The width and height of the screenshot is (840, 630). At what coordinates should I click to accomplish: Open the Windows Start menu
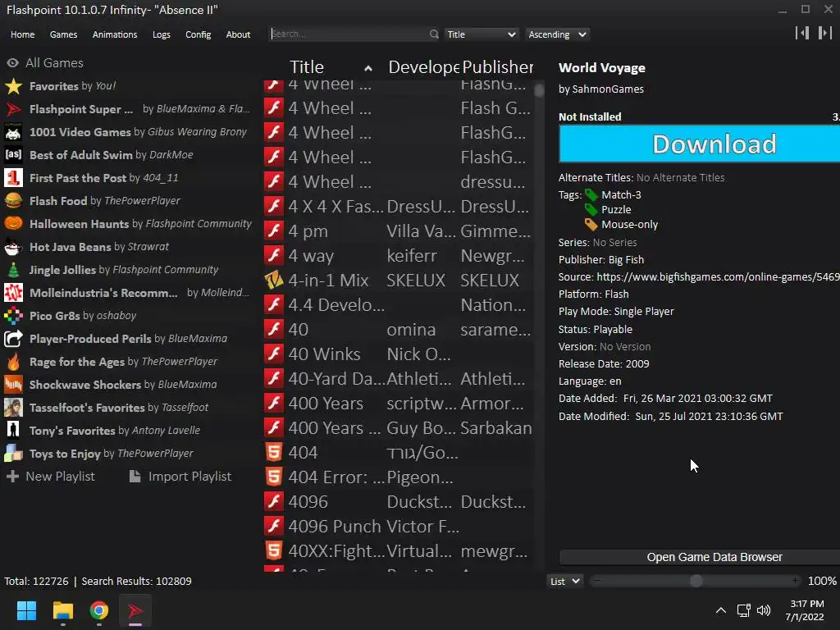pyautogui.click(x=26, y=610)
